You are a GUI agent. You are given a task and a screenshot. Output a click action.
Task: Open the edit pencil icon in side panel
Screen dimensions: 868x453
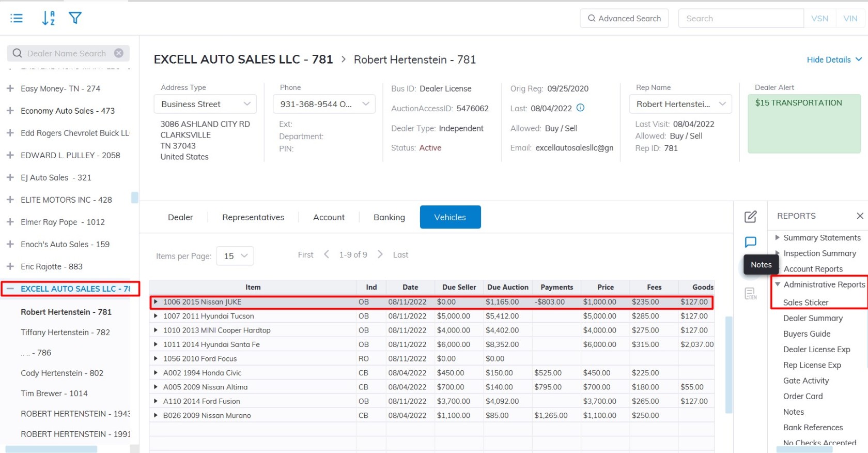(x=750, y=217)
